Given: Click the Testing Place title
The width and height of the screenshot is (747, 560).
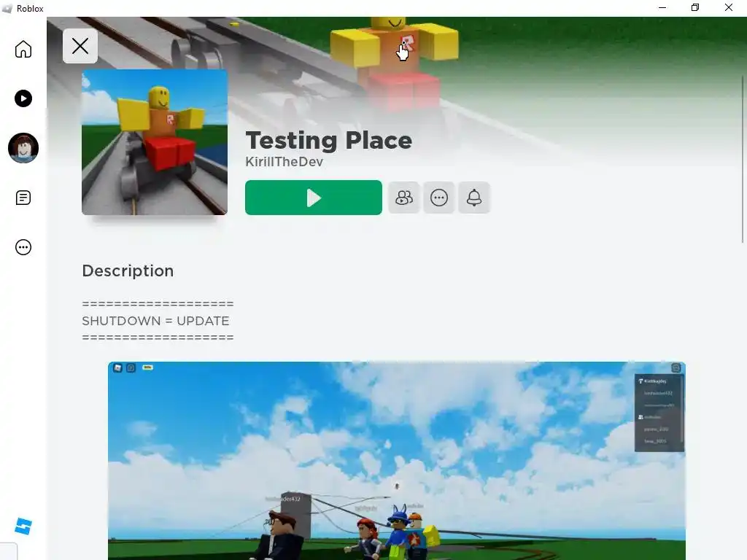Looking at the screenshot, I should (x=329, y=141).
